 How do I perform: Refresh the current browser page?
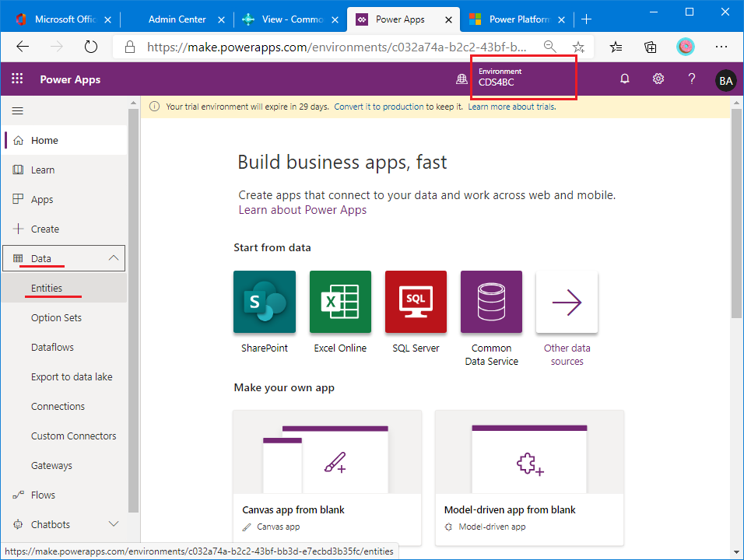90,47
